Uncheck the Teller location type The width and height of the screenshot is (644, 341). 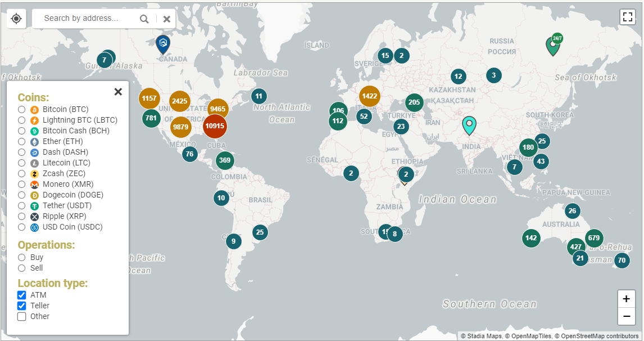22,306
